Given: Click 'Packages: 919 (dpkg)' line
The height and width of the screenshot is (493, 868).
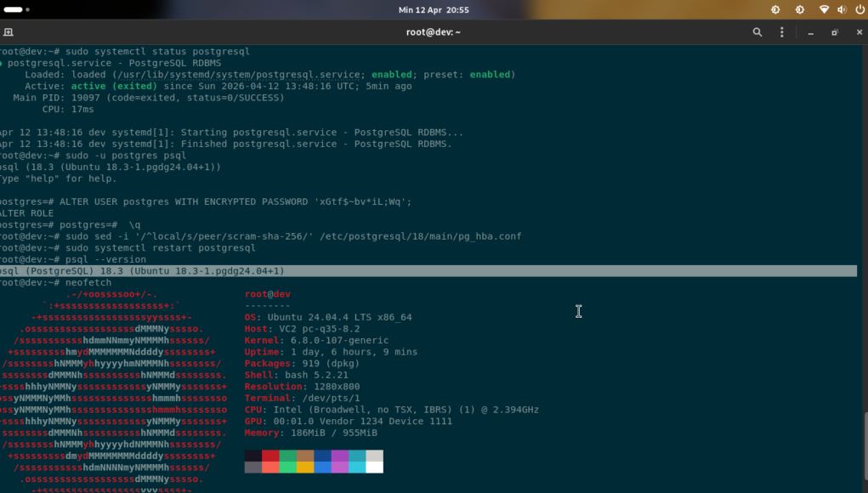Looking at the screenshot, I should 303,364.
